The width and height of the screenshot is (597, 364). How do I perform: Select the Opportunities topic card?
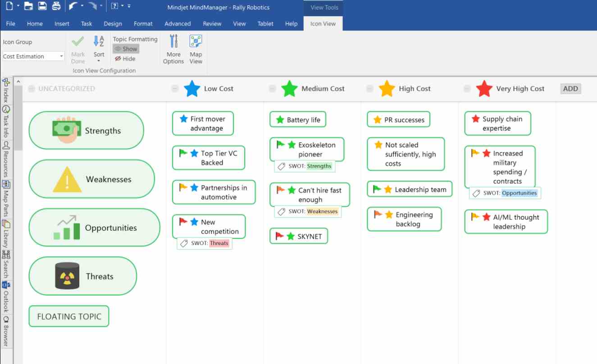coord(94,227)
